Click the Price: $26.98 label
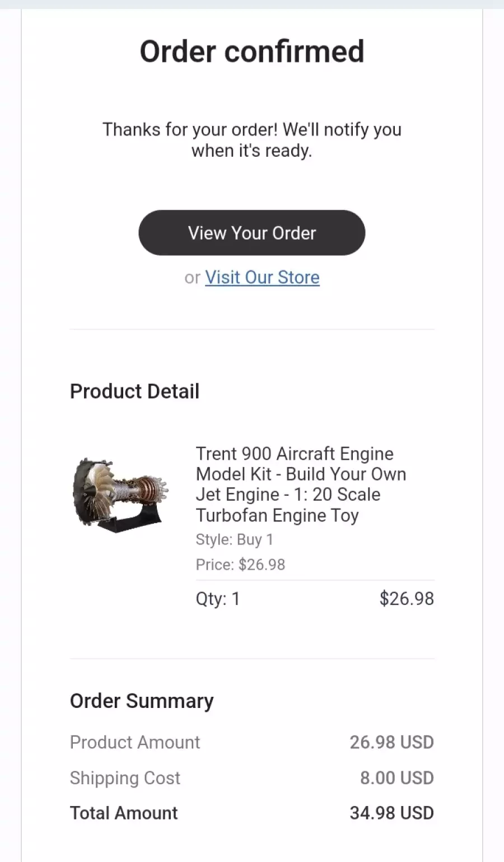504x862 pixels. pos(240,564)
